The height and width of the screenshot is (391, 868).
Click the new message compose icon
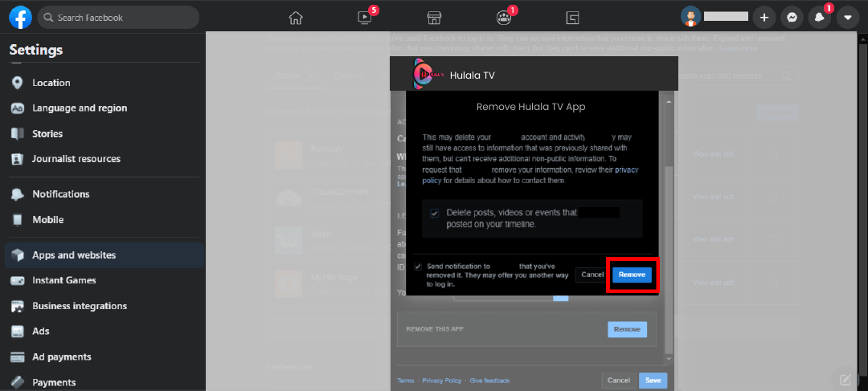(845, 380)
